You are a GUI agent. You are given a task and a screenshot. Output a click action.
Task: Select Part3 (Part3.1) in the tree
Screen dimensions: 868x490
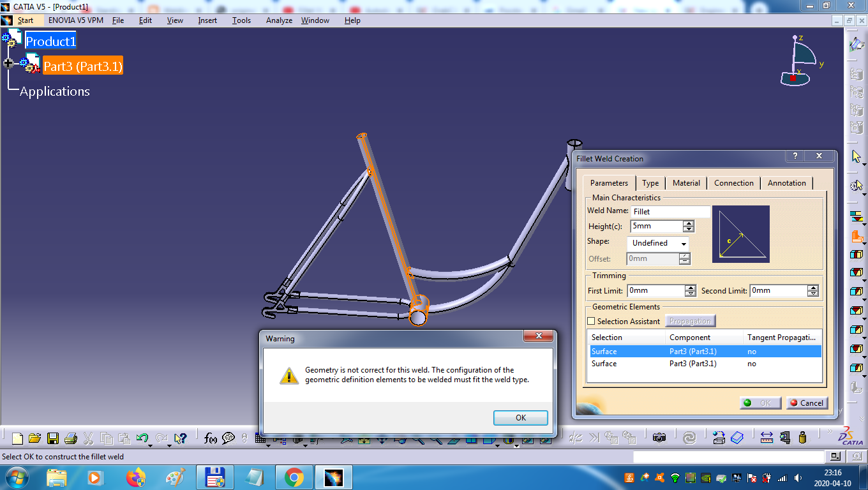(82, 66)
